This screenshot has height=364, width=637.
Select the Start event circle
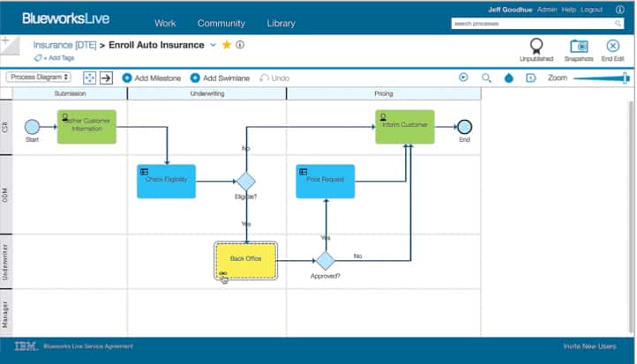(32, 127)
